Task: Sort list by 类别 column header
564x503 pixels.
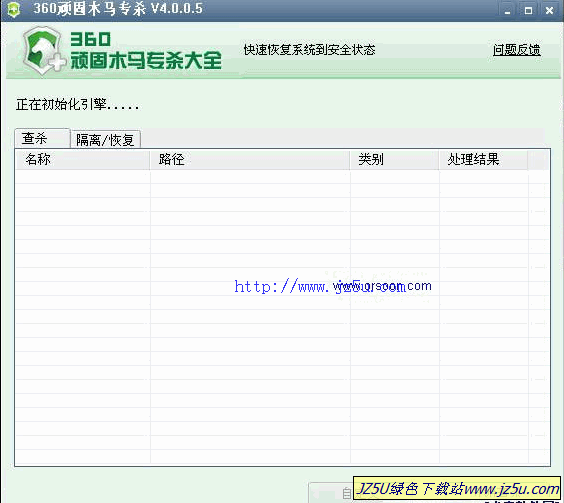Action: click(394, 159)
